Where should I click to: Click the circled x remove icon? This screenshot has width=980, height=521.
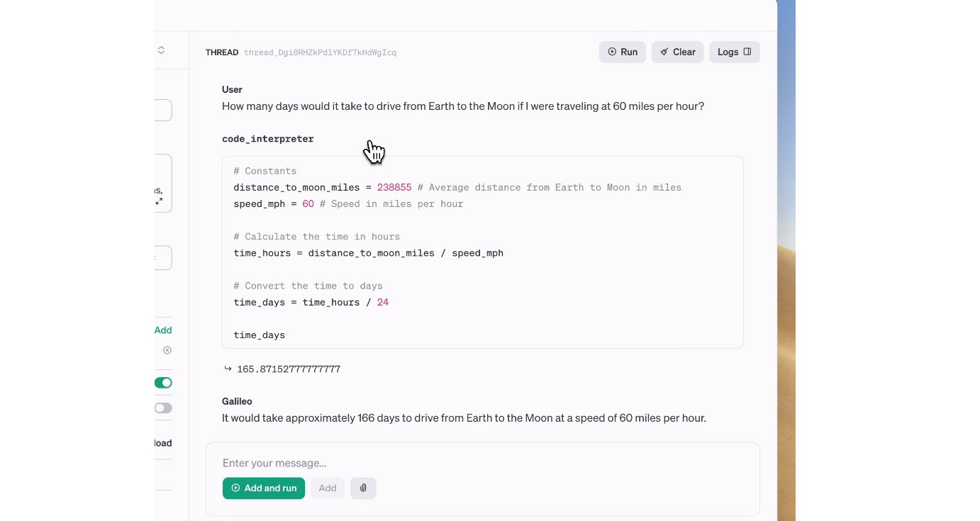click(x=167, y=350)
